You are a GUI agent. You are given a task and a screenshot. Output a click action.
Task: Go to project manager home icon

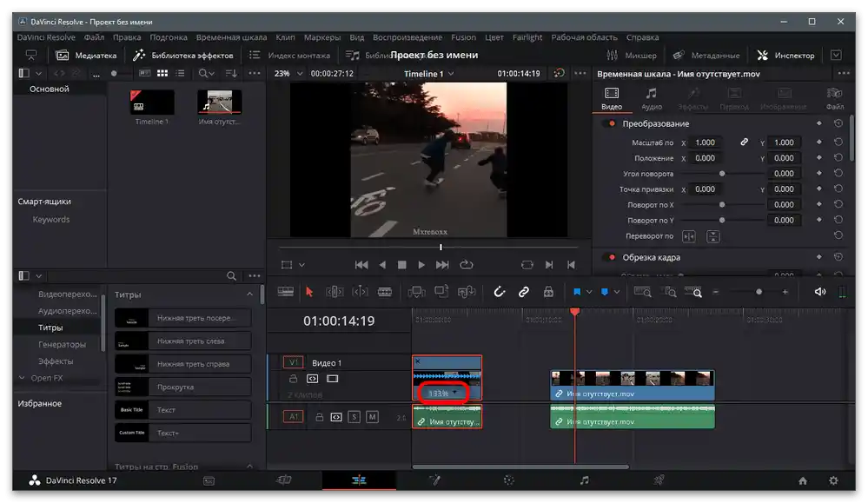pos(803,481)
